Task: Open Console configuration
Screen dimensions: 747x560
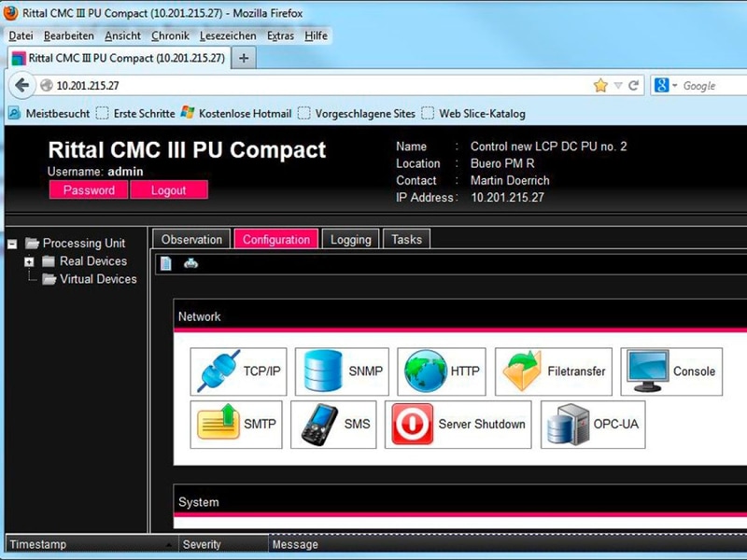Action: (x=671, y=371)
